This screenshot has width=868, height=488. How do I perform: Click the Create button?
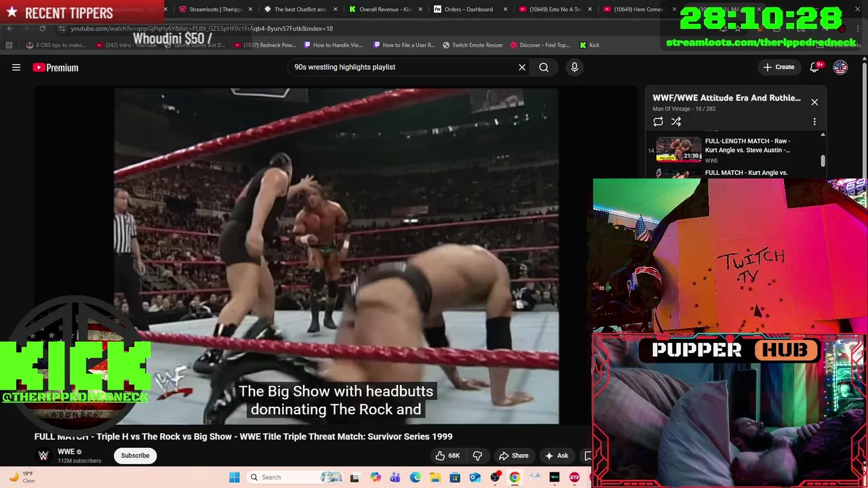(x=778, y=67)
